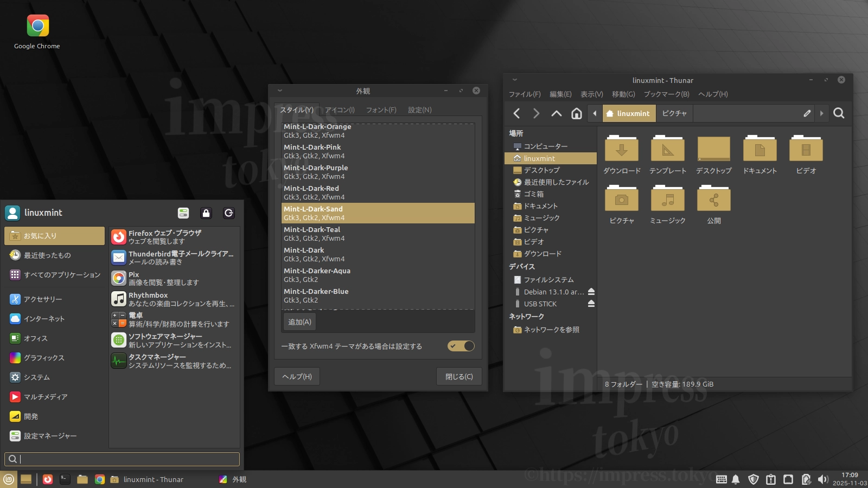The image size is (868, 488).
Task: Open 移動(G) menu in Thunar
Action: [623, 94]
